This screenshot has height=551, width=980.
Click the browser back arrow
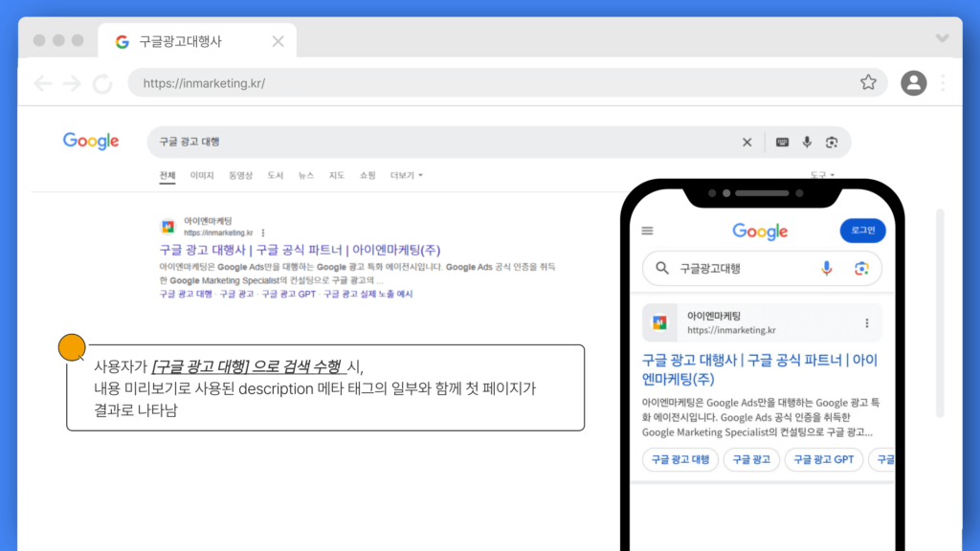point(42,83)
